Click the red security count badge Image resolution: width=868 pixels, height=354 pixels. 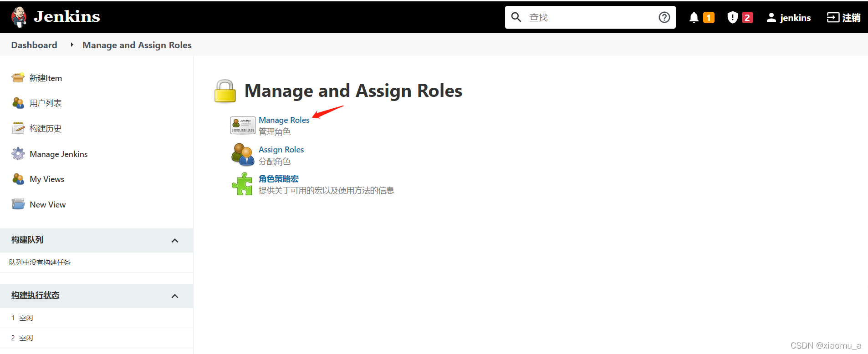click(x=747, y=18)
